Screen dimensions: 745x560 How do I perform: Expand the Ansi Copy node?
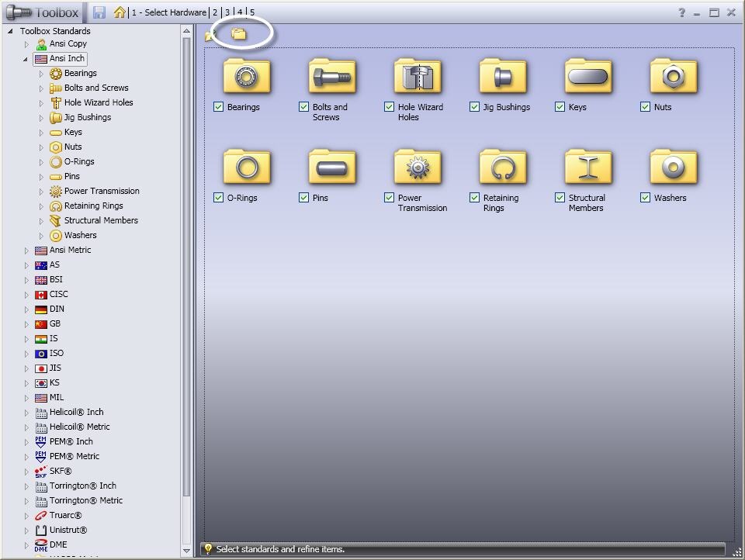26,44
